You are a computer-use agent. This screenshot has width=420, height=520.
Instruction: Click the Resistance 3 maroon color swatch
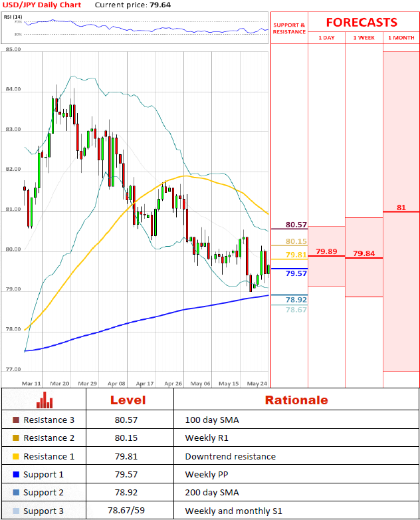16,420
